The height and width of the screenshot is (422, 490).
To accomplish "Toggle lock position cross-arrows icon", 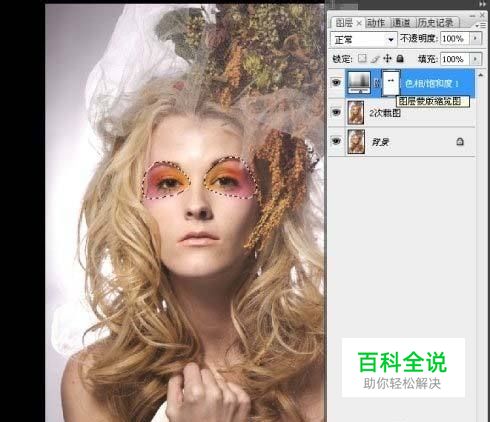I will click(x=387, y=59).
